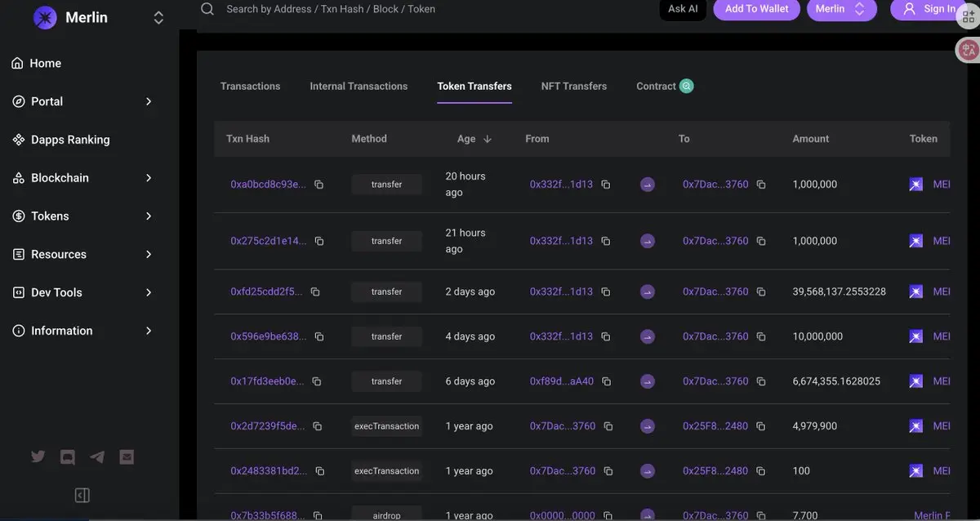Screen dimensions: 980x521
Task: Copy From address 0xf89d...aA40
Action: (607, 381)
